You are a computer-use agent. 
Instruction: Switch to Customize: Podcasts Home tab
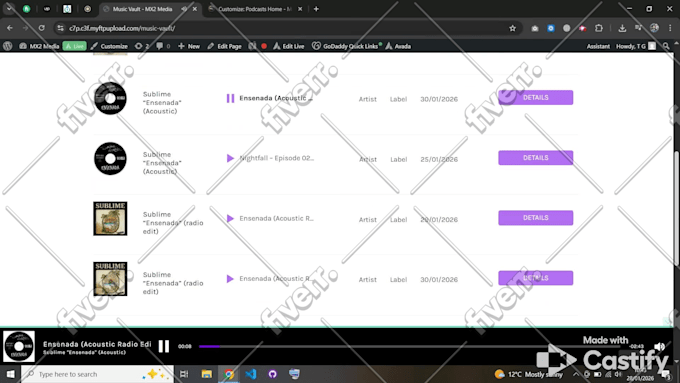[255, 9]
